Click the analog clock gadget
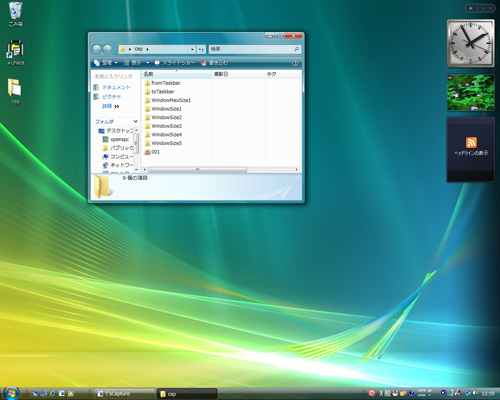 (470, 43)
